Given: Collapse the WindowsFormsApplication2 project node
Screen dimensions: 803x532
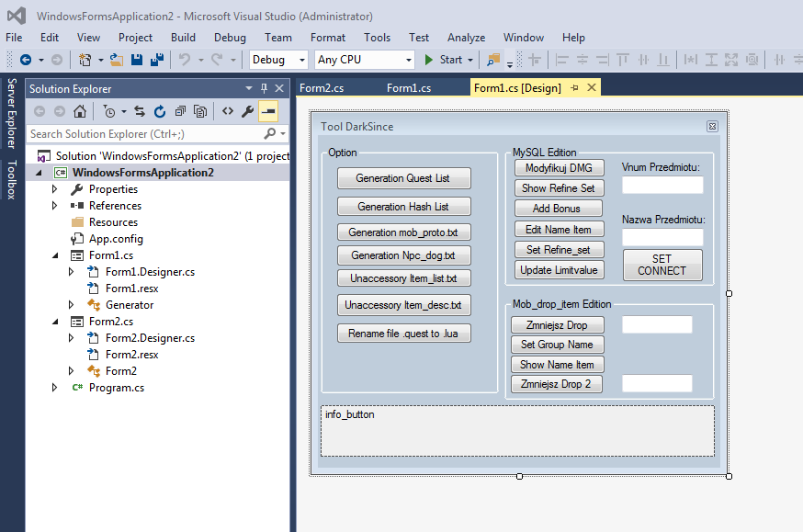Looking at the screenshot, I should 39,173.
